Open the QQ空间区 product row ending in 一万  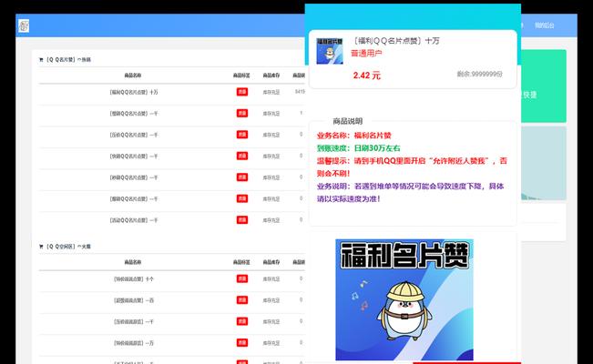pos(171,343)
